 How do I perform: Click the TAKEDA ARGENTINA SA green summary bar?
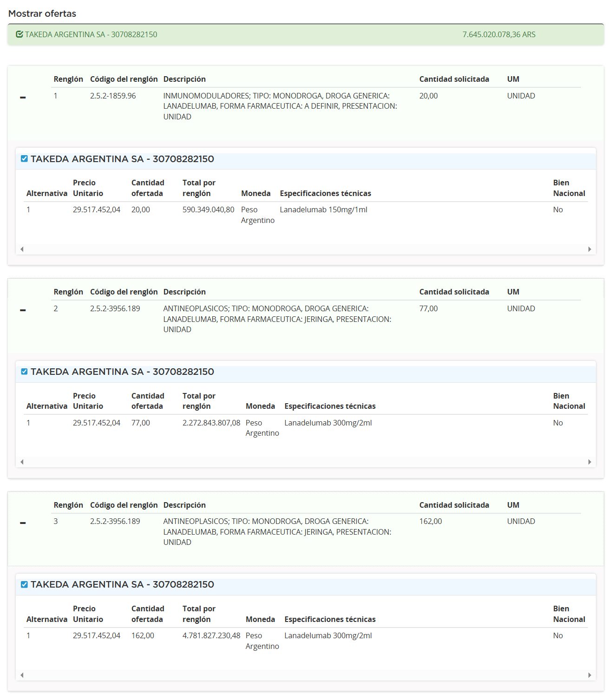279,34
